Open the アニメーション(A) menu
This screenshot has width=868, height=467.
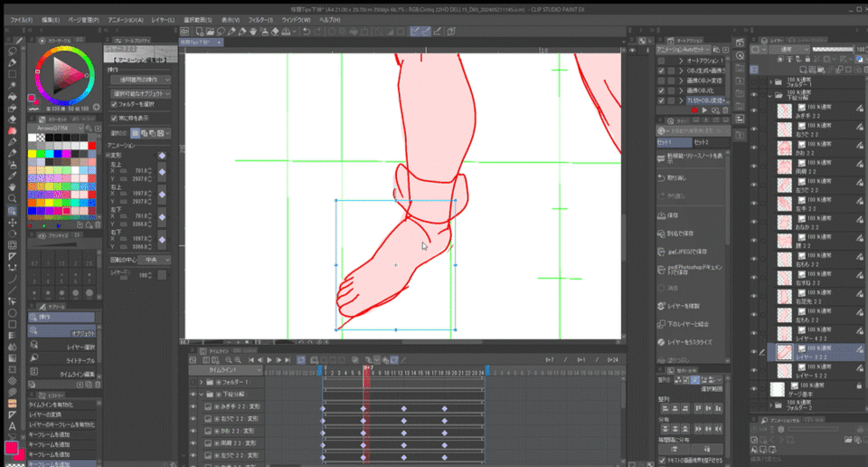tap(126, 19)
